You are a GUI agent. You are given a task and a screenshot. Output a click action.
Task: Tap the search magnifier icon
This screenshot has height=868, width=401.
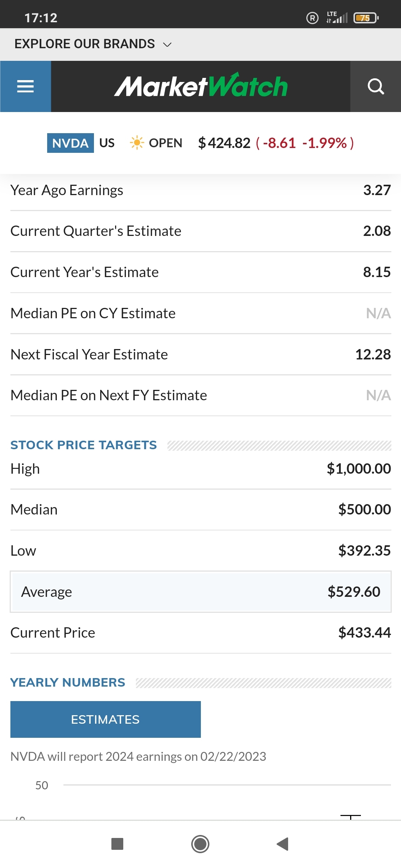tap(375, 86)
